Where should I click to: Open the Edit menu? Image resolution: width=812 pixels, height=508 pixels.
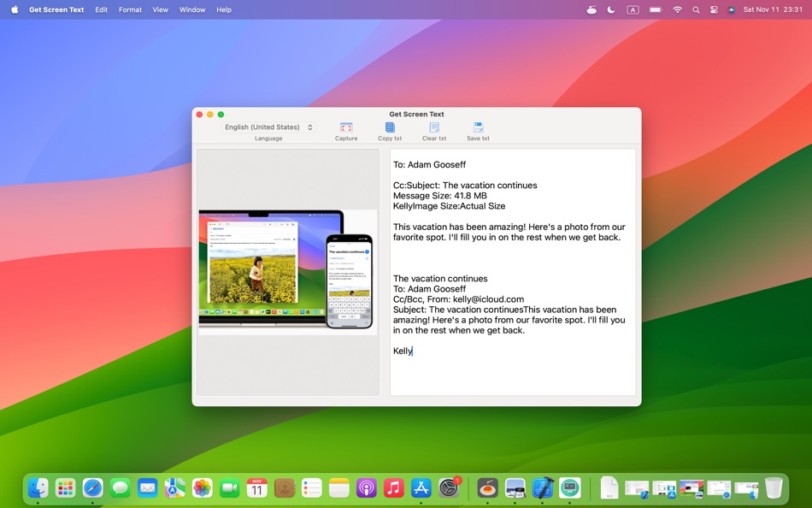point(102,9)
